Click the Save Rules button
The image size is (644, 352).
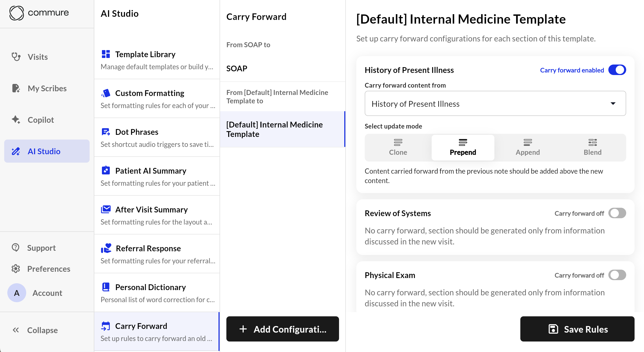577,329
